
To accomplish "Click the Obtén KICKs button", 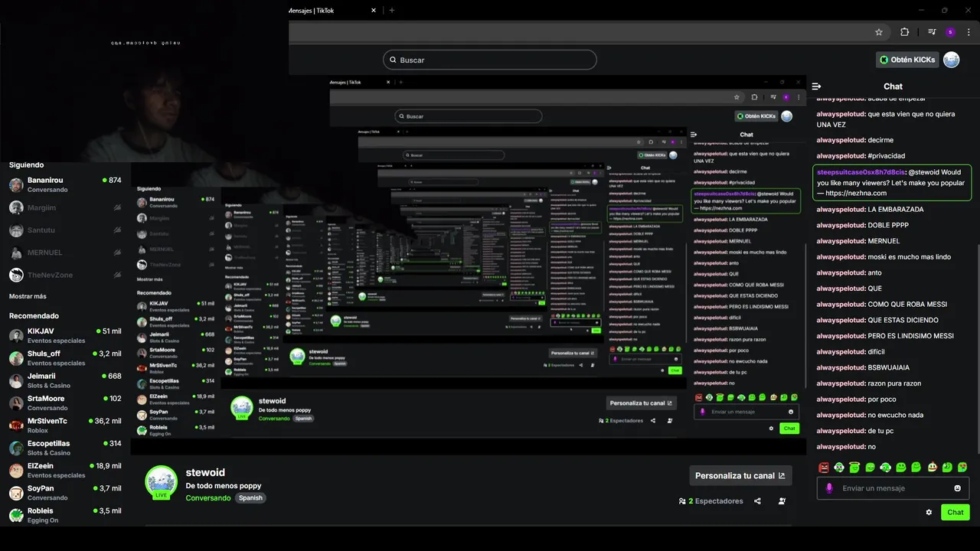I will tap(907, 60).
